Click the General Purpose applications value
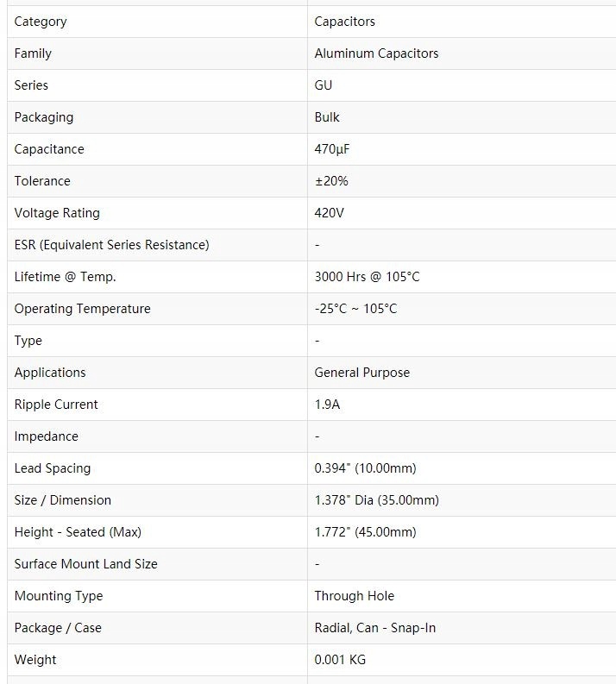This screenshot has width=616, height=684. (361, 373)
